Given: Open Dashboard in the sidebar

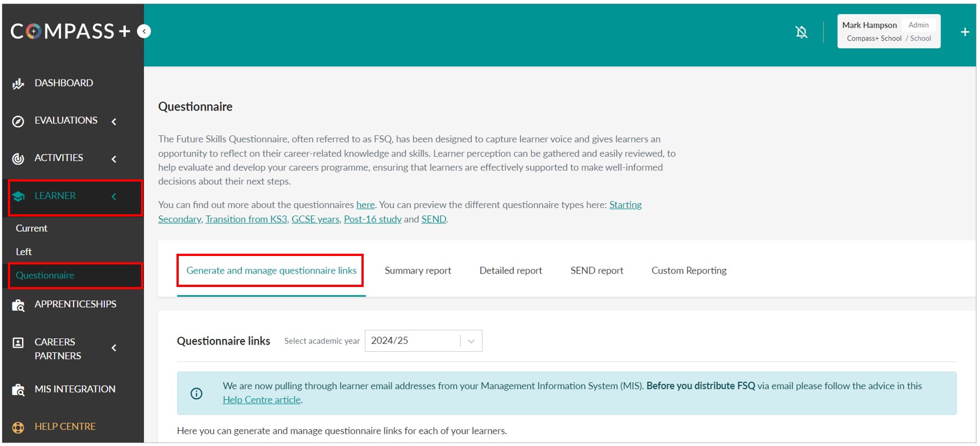Looking at the screenshot, I should tap(64, 83).
